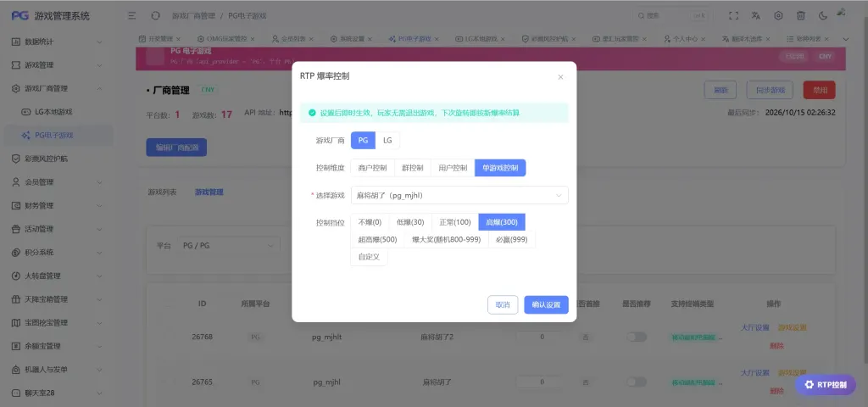
Task: Toggle the sidebar collapse hamburger icon
Action: click(x=132, y=16)
